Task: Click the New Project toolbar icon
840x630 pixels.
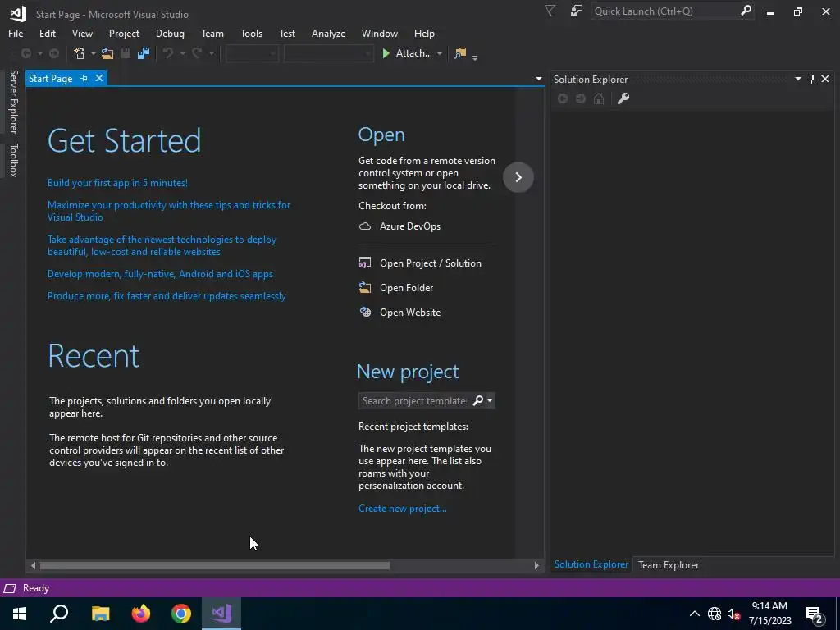Action: point(80,53)
